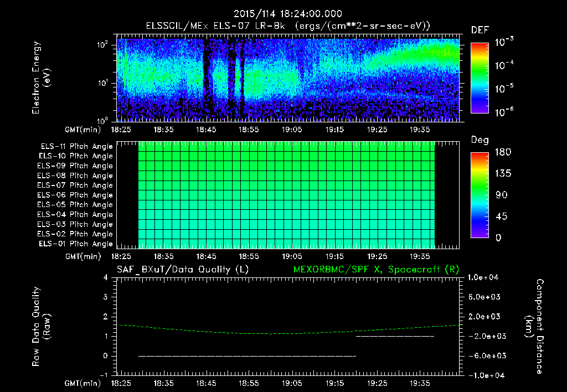Image resolution: width=567 pixels, height=392 pixels.
Task: Click '18:45' under the electron spectrogram
Action: (x=206, y=130)
